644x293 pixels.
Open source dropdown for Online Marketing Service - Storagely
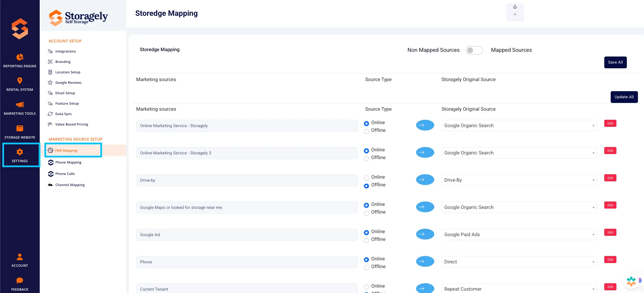[519, 125]
